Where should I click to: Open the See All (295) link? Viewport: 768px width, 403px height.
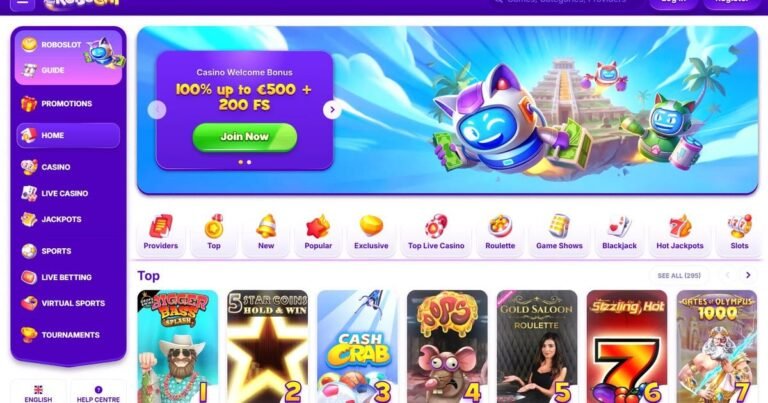[x=679, y=276]
